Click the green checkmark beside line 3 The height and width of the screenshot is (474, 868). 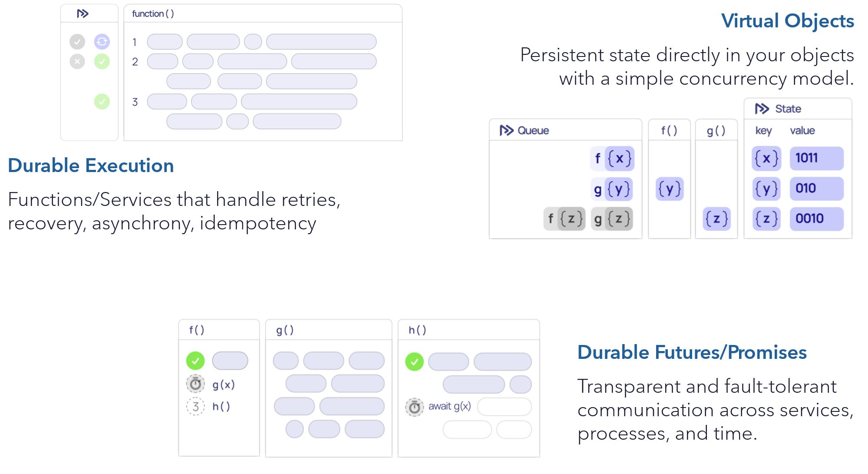tap(102, 102)
